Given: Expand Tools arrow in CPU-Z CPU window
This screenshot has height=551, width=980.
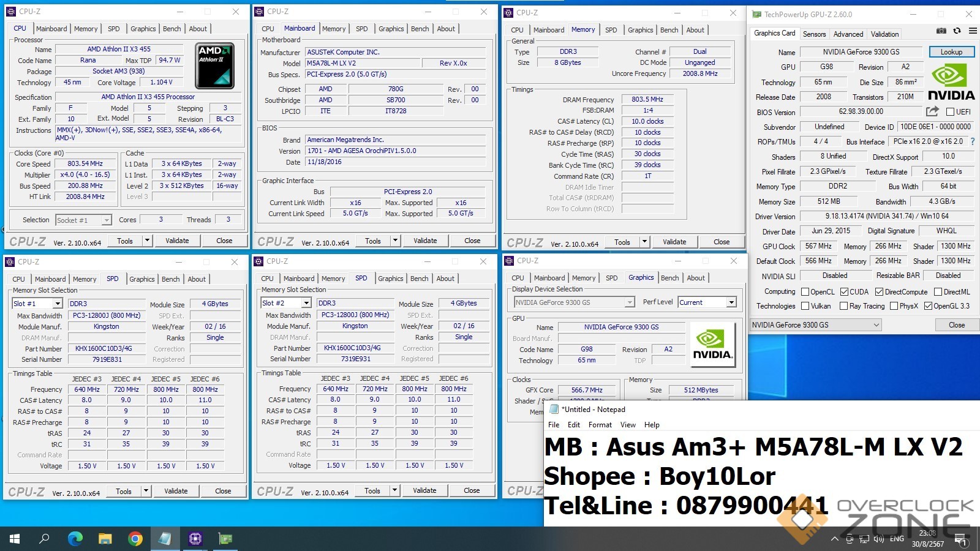Looking at the screenshot, I should click(147, 241).
